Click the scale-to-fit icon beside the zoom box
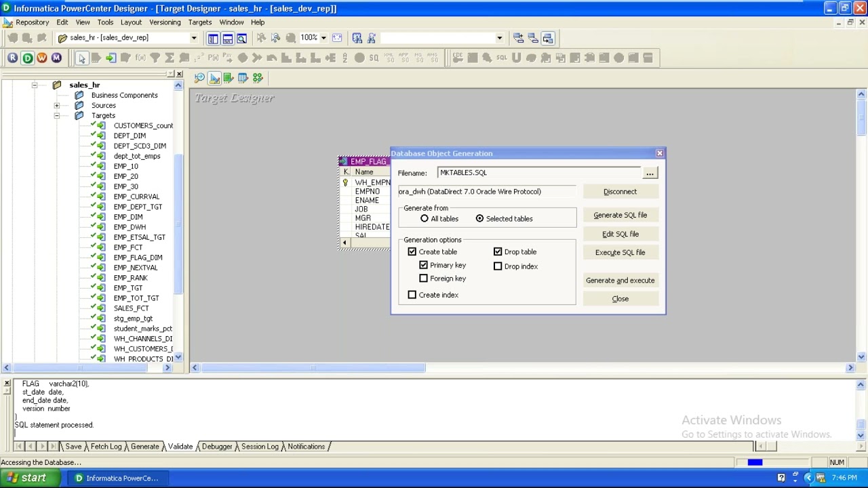The height and width of the screenshot is (488, 868). click(x=337, y=38)
